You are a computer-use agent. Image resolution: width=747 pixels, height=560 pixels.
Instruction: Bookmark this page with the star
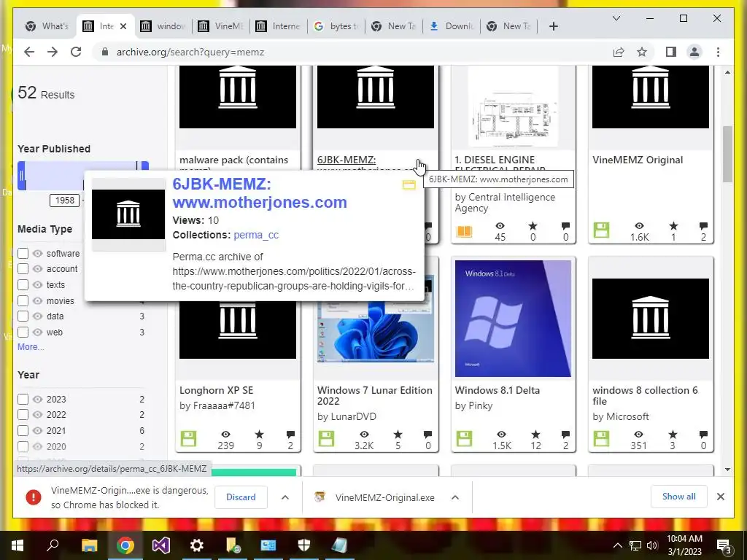(642, 52)
